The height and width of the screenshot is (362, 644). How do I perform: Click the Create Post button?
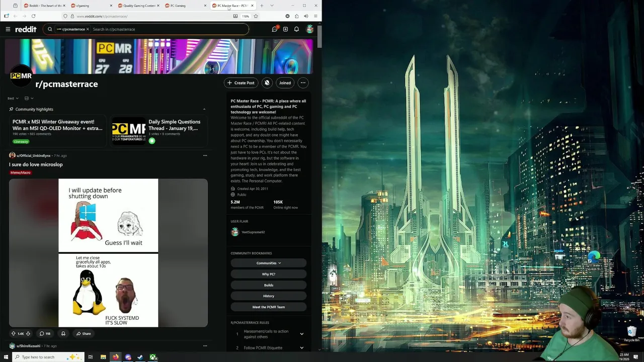[241, 83]
